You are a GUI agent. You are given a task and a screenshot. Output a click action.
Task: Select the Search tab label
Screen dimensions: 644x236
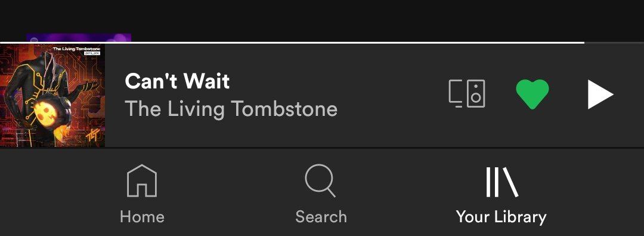[321, 217]
